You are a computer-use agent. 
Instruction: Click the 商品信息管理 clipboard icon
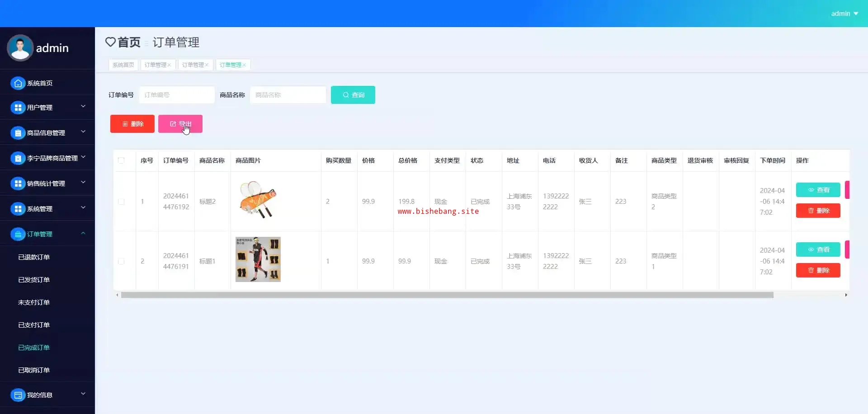(18, 133)
